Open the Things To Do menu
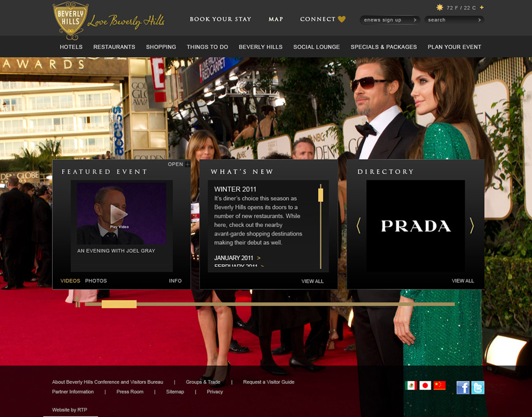532x417 pixels. point(207,47)
